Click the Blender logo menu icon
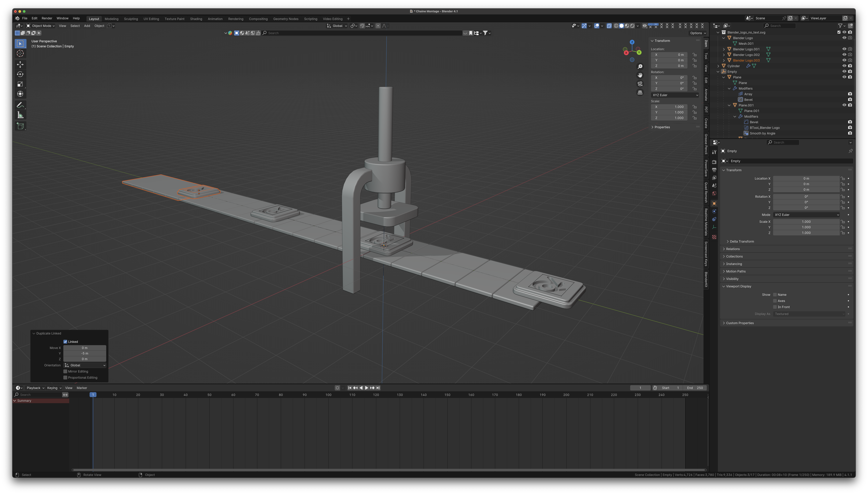The width and height of the screenshot is (868, 494). click(17, 18)
